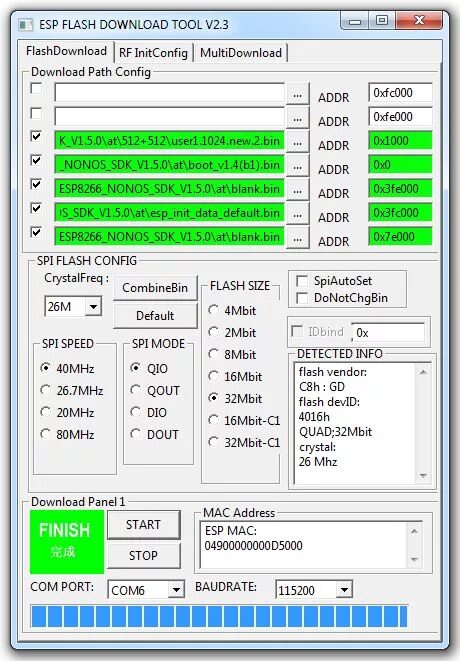
Task: Browse file for the 0x3fe000 row
Action: (298, 190)
